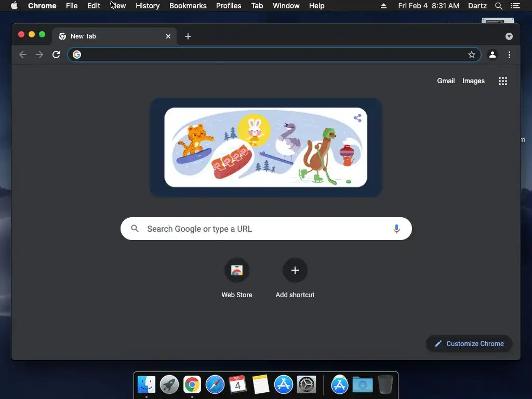Open the Gmail link
532x399 pixels.
tap(446, 81)
